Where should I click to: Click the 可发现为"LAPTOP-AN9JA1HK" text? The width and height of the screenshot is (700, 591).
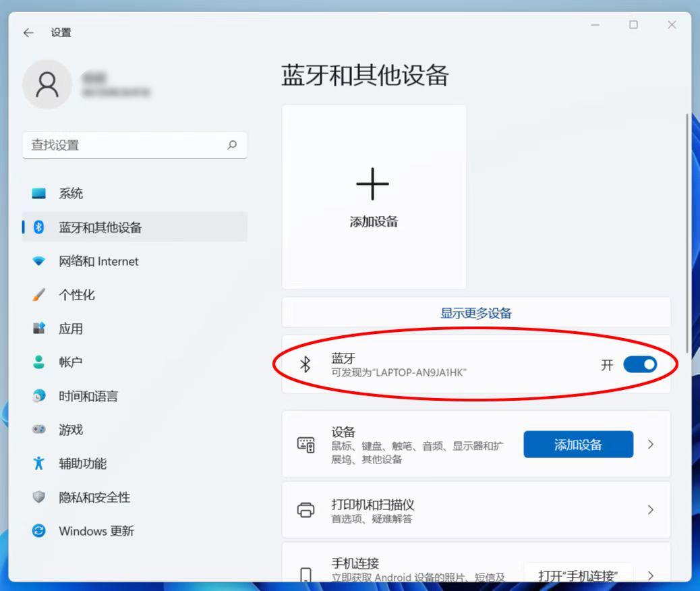[399, 372]
